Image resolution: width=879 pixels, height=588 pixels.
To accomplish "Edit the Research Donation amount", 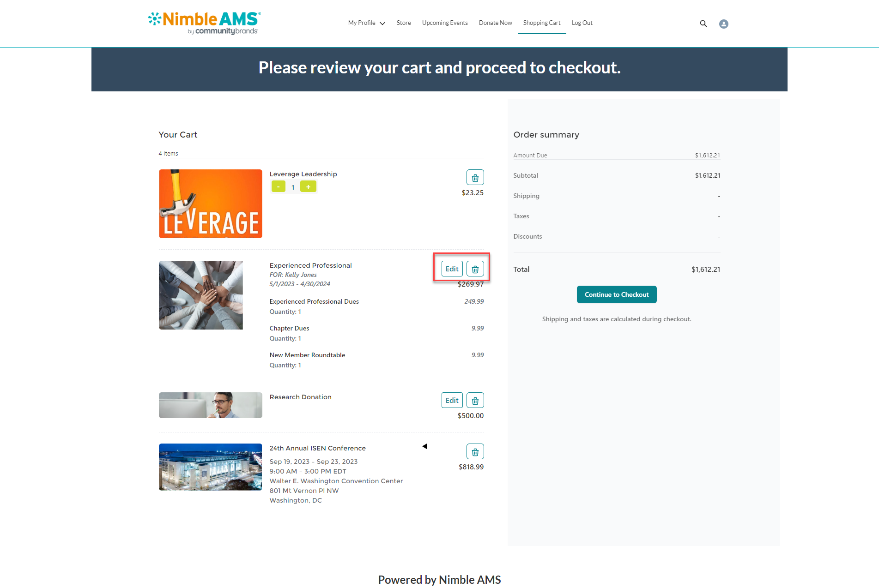I will 452,401.
